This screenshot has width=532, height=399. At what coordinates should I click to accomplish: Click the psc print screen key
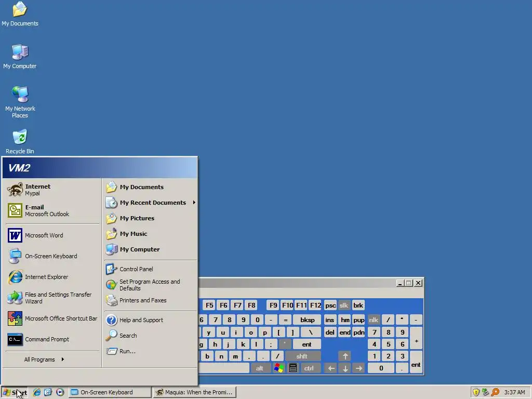[x=330, y=305]
